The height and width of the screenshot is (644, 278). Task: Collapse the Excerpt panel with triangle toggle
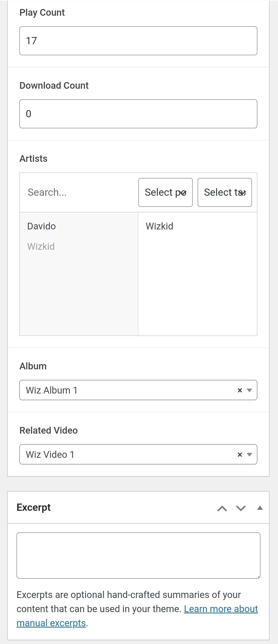point(260,508)
